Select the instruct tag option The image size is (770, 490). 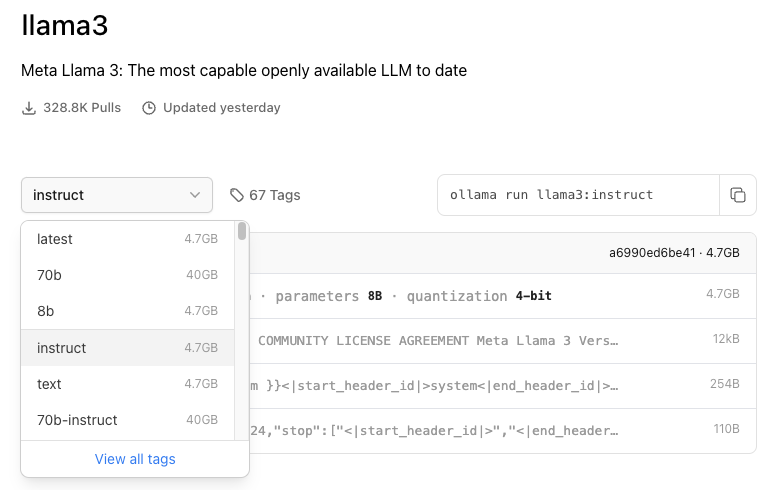tap(128, 348)
